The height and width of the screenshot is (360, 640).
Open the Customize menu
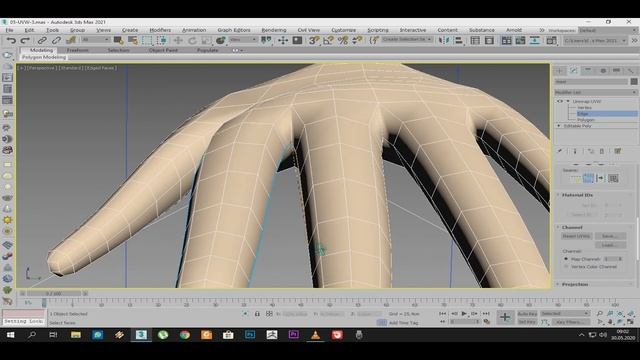344,30
